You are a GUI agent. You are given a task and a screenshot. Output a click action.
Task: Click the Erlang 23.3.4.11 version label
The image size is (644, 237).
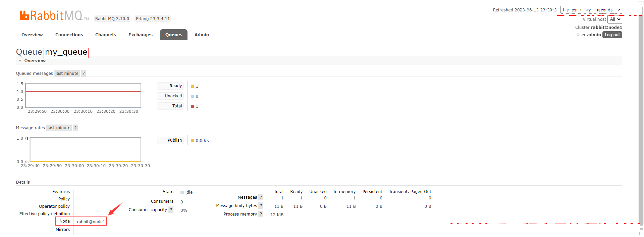(x=153, y=19)
